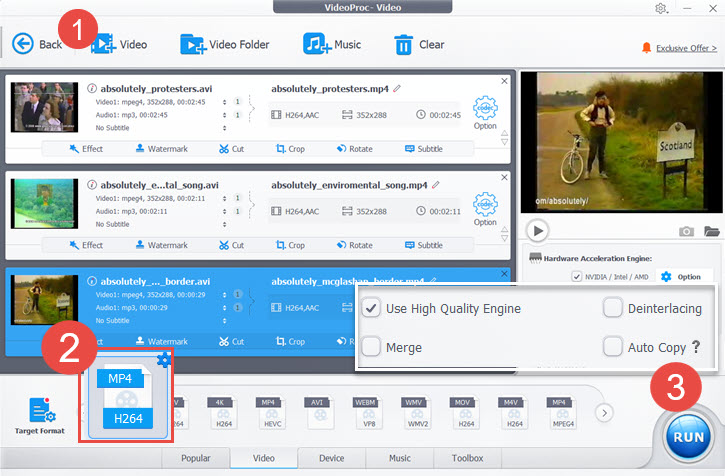Take a snapshot with camera icon
Screen dimensions: 725x476
tap(686, 231)
